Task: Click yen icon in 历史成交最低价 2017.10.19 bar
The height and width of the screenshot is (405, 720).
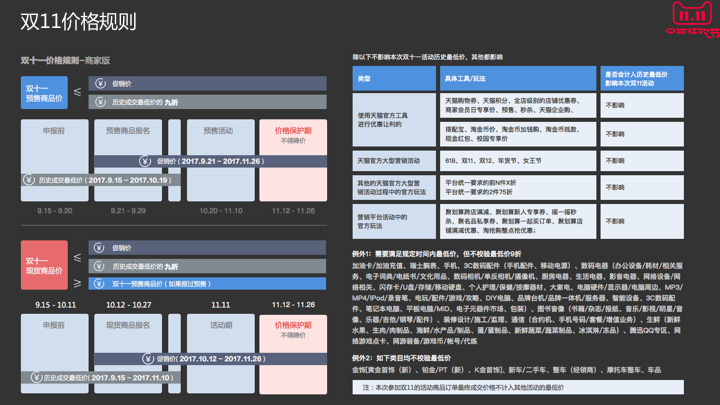Action: (30, 180)
